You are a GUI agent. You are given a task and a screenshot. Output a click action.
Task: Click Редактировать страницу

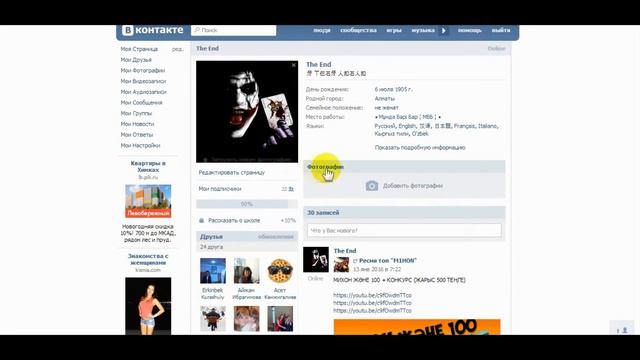pyautogui.click(x=232, y=173)
